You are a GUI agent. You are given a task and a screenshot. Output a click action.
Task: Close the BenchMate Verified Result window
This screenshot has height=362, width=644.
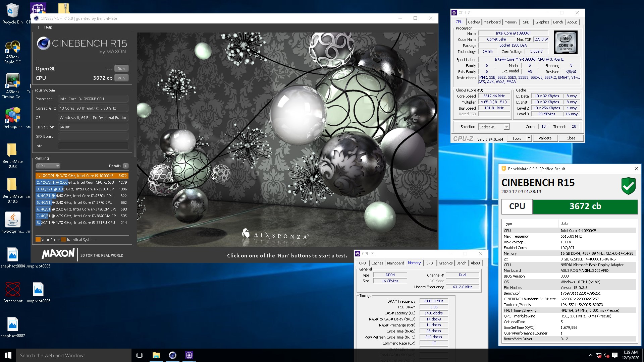pyautogui.click(x=636, y=169)
